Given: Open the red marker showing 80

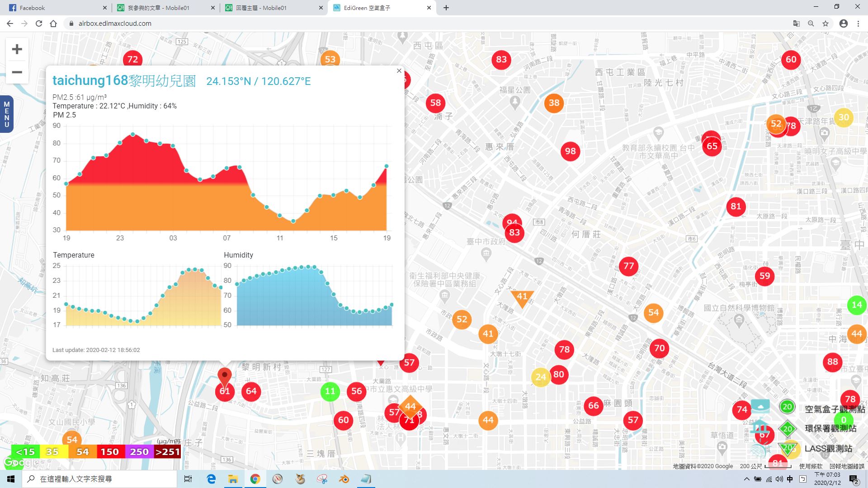Looking at the screenshot, I should pyautogui.click(x=559, y=374).
